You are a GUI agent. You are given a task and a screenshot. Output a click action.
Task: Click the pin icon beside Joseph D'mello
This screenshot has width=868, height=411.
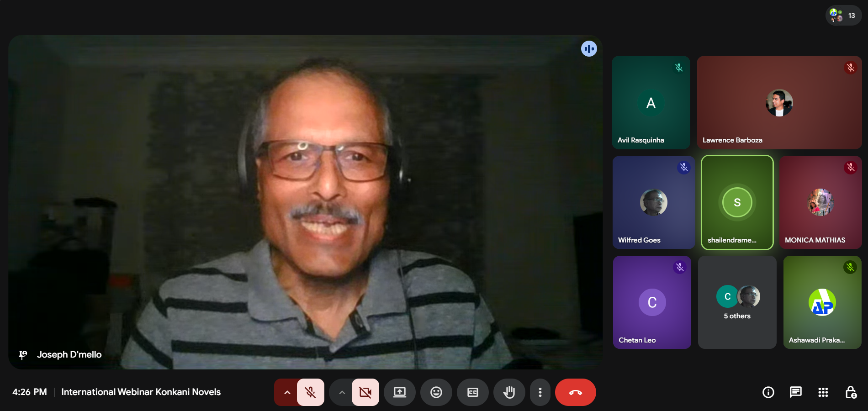click(x=23, y=355)
